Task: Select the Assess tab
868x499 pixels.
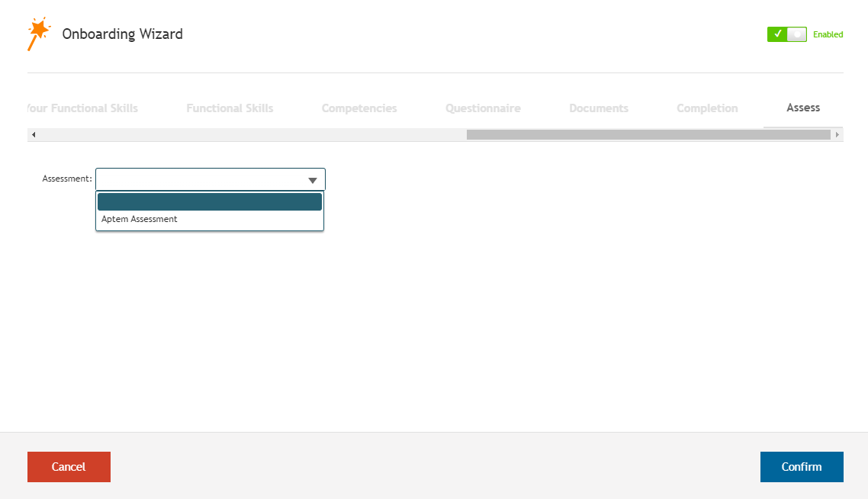Action: tap(803, 108)
